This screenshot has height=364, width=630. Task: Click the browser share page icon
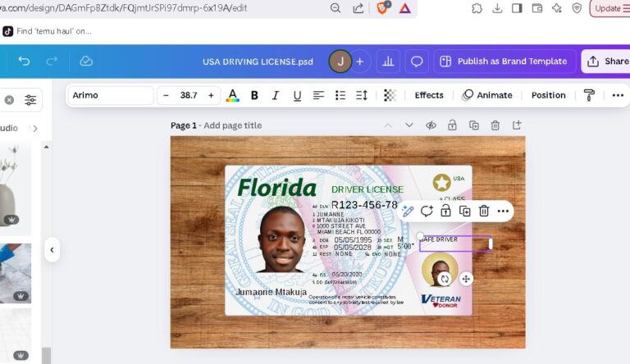358,8
